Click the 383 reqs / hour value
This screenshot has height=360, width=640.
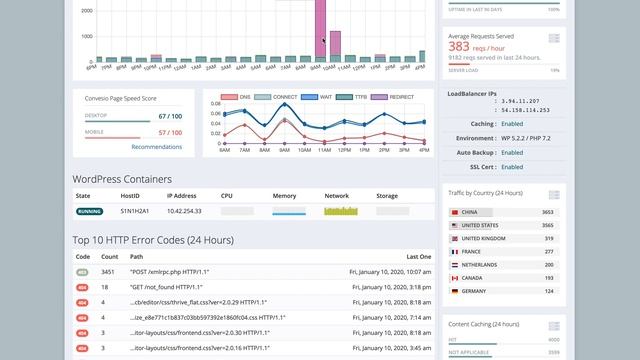476,47
